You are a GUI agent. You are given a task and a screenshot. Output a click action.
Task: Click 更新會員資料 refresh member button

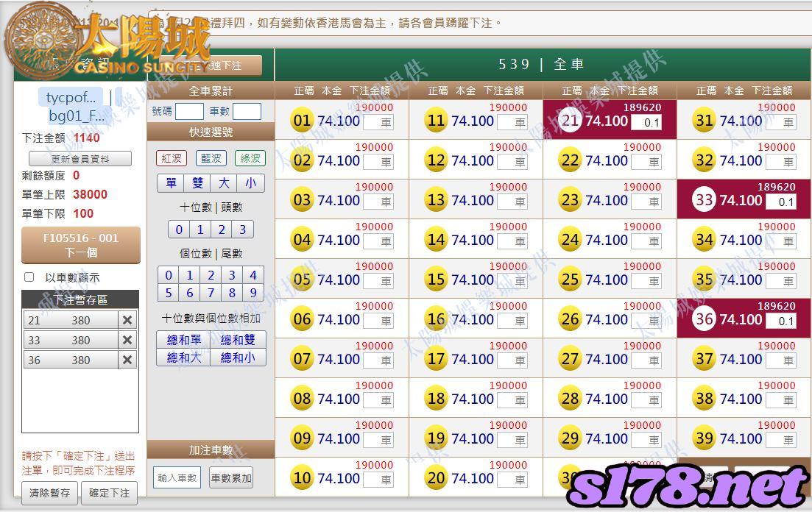80,159
